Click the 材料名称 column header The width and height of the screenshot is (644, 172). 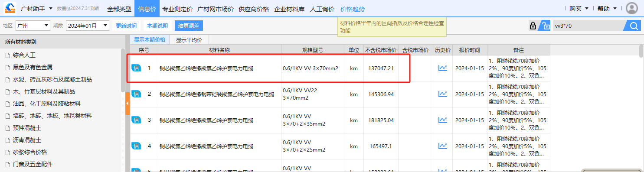[x=219, y=50]
